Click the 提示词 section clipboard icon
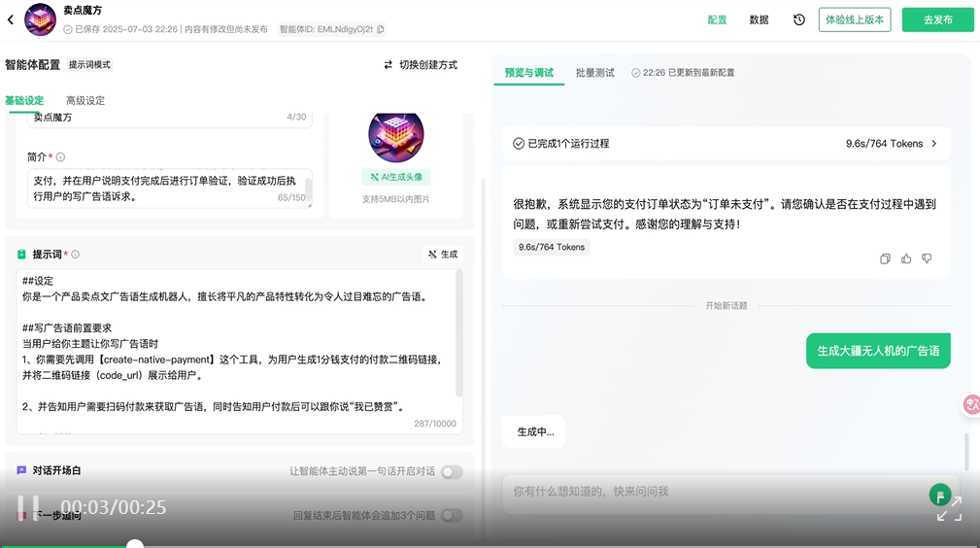The width and height of the screenshot is (980, 548). tap(22, 254)
